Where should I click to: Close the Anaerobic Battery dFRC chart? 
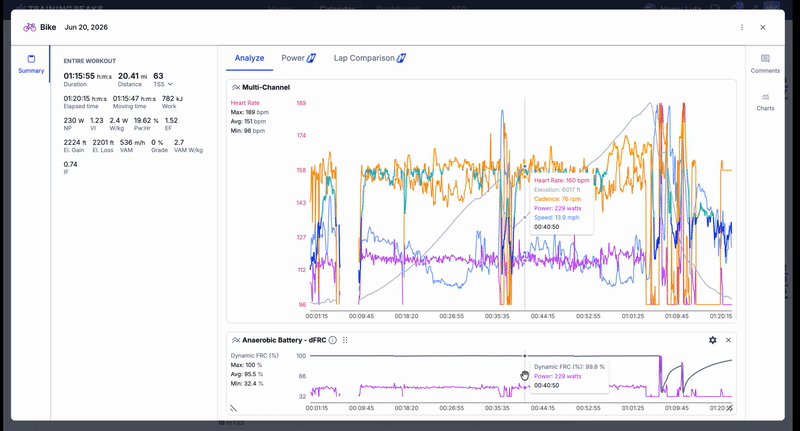[x=728, y=340]
